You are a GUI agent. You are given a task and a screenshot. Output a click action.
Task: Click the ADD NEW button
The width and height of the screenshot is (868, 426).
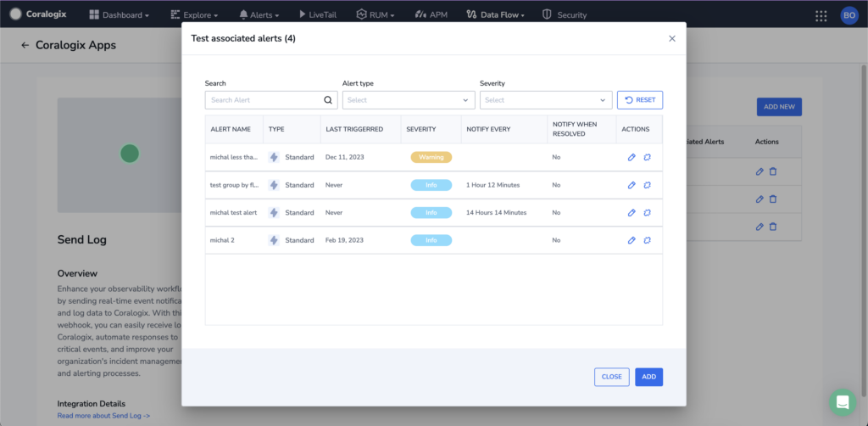coord(779,107)
